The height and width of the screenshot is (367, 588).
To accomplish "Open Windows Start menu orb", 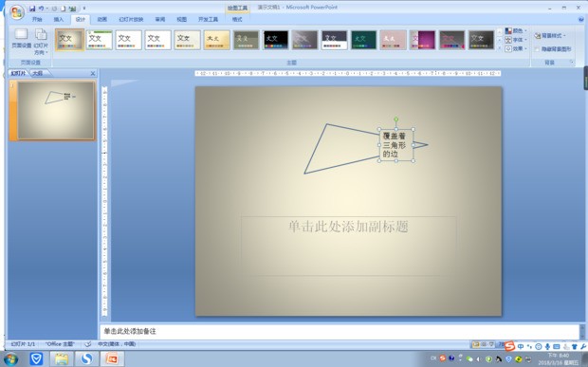I will pyautogui.click(x=10, y=359).
